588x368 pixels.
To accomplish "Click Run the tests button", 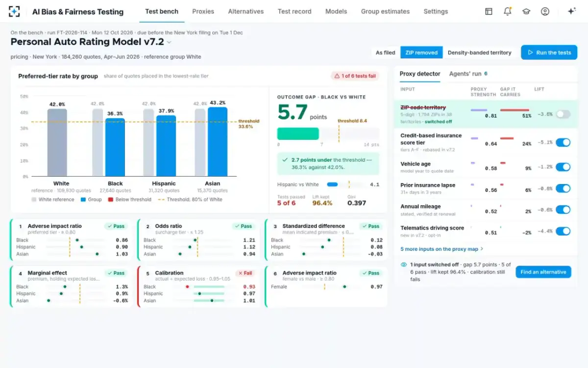I will coord(549,53).
